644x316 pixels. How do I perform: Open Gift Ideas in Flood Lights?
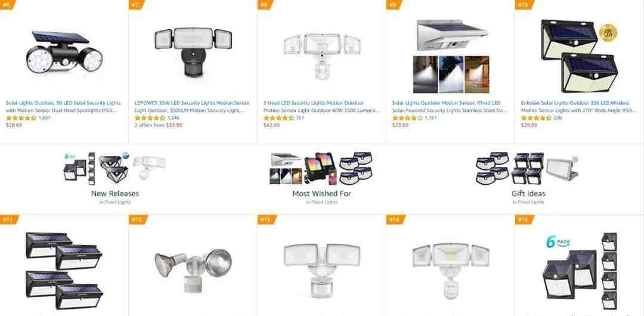(x=528, y=194)
